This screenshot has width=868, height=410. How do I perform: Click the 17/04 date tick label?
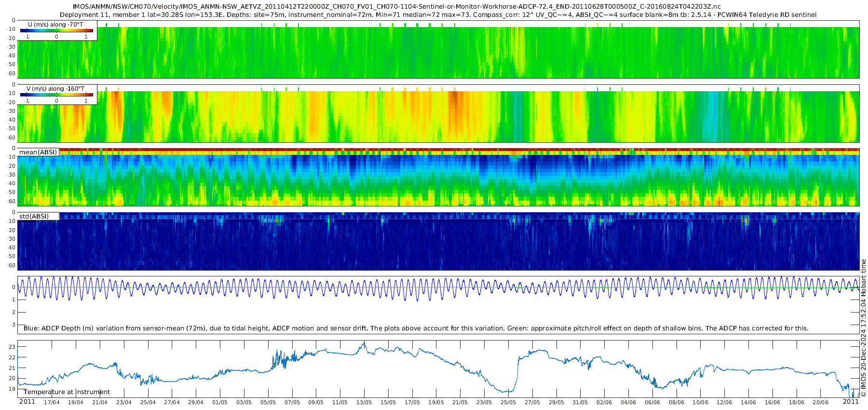pos(52,402)
